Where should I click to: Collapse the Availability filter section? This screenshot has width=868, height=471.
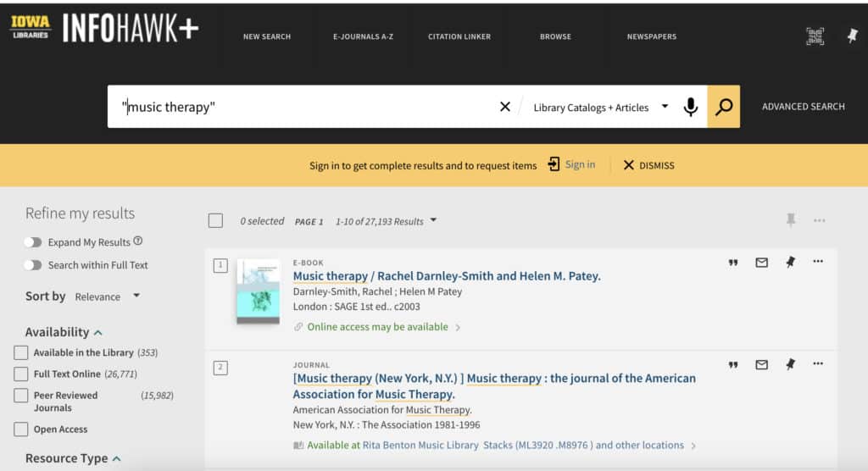(x=98, y=333)
